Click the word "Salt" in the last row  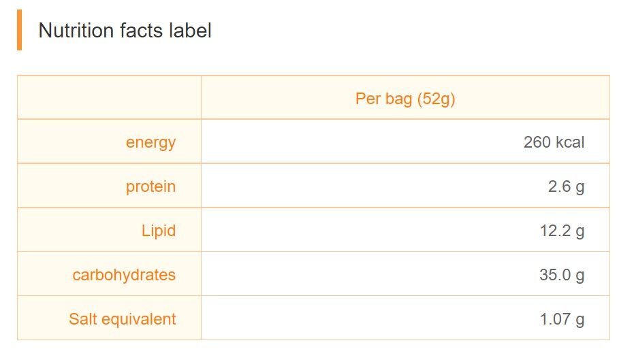pyautogui.click(x=83, y=318)
